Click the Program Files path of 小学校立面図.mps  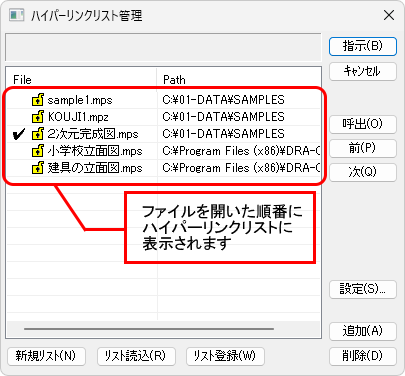coord(241,151)
